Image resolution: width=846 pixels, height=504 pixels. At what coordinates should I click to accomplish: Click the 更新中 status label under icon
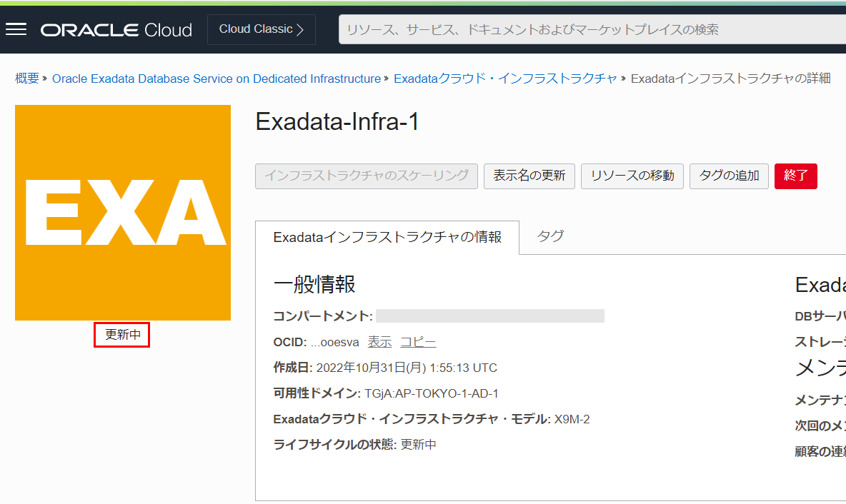[x=122, y=335]
